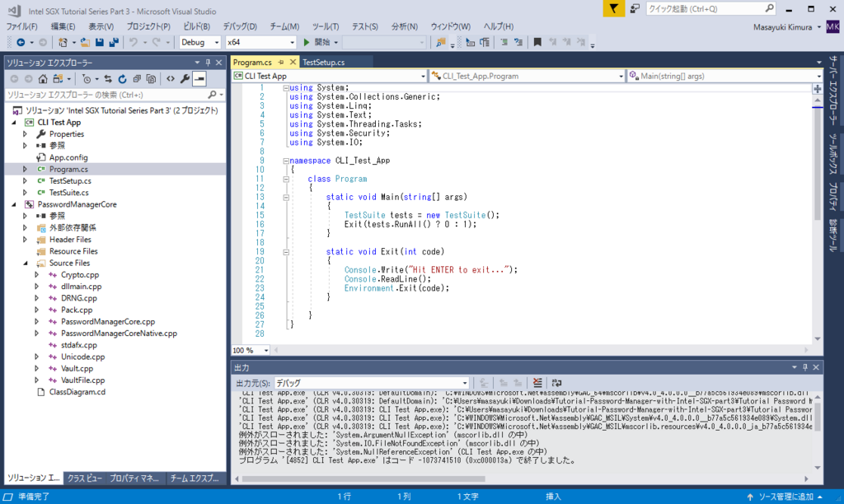Toggle a bookmark with the bookmark icon

coord(537,42)
